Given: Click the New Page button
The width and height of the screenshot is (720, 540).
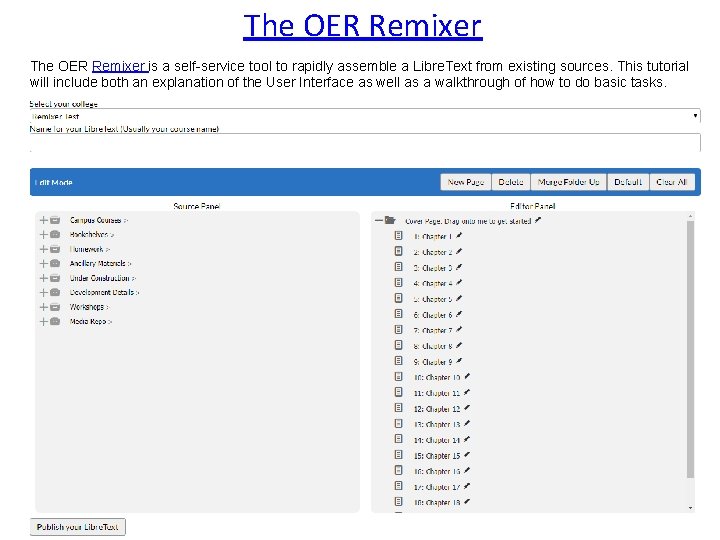Looking at the screenshot, I should [x=466, y=182].
